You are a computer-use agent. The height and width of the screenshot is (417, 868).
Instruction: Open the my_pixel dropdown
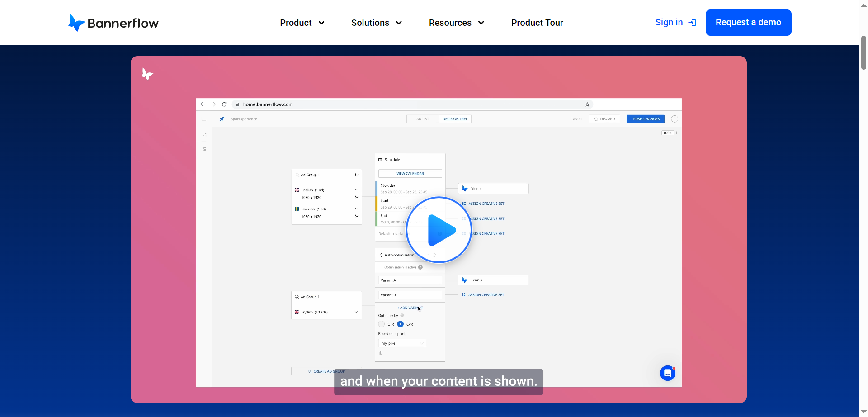click(401, 343)
